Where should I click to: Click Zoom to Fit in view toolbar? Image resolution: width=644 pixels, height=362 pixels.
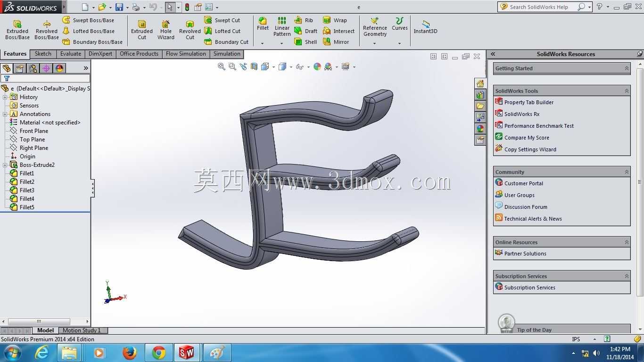[x=221, y=67]
